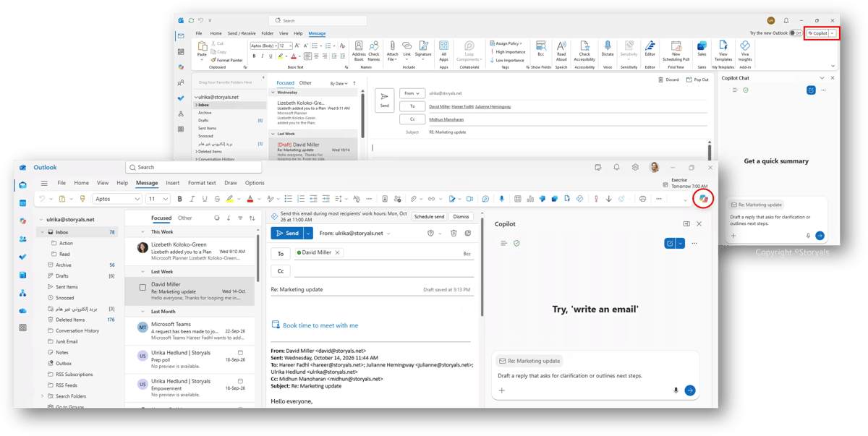Click the Schedule send button

[x=429, y=217]
